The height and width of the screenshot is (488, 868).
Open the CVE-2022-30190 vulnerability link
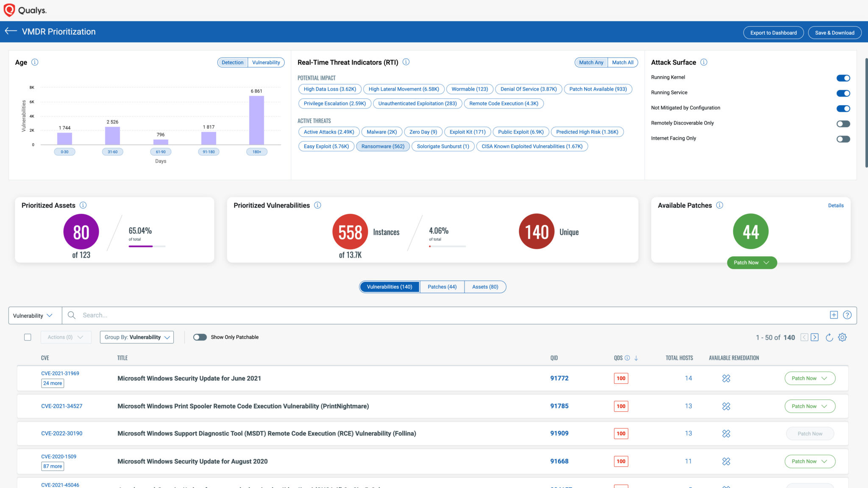click(x=61, y=433)
